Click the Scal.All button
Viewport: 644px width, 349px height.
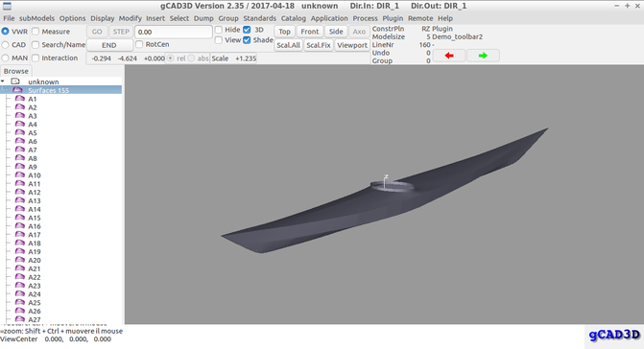(x=288, y=45)
